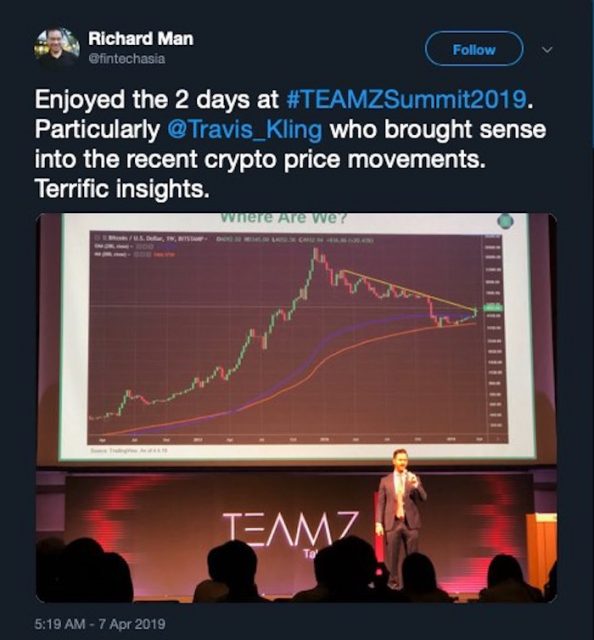Click the candlestick peak on the Bitcoin chart
The image size is (594, 640).
point(315,255)
